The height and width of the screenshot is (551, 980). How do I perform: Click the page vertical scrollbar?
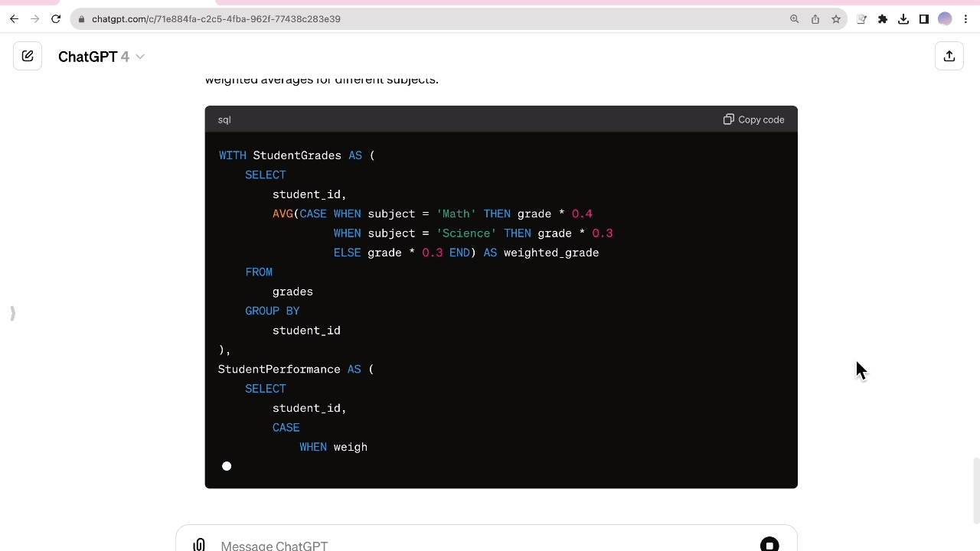975,491
